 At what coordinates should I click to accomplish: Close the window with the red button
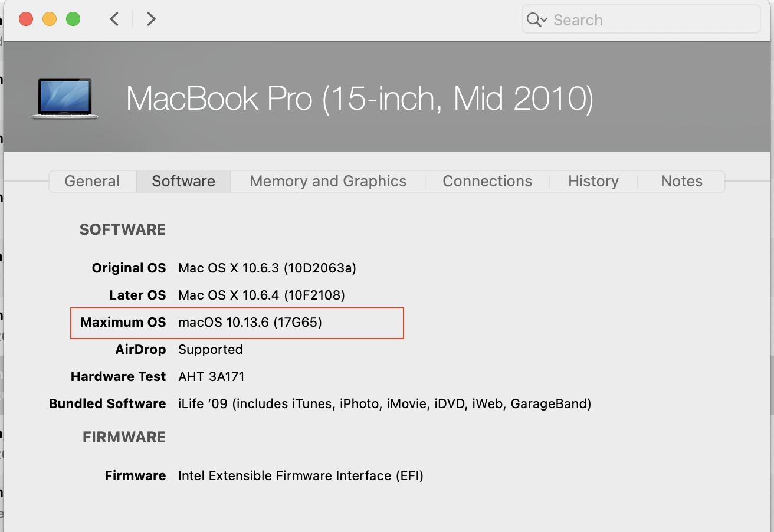tap(26, 19)
